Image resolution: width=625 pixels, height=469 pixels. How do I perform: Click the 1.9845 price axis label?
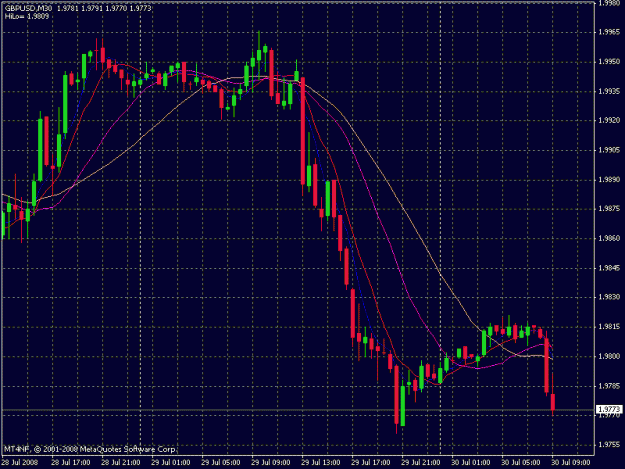point(609,268)
